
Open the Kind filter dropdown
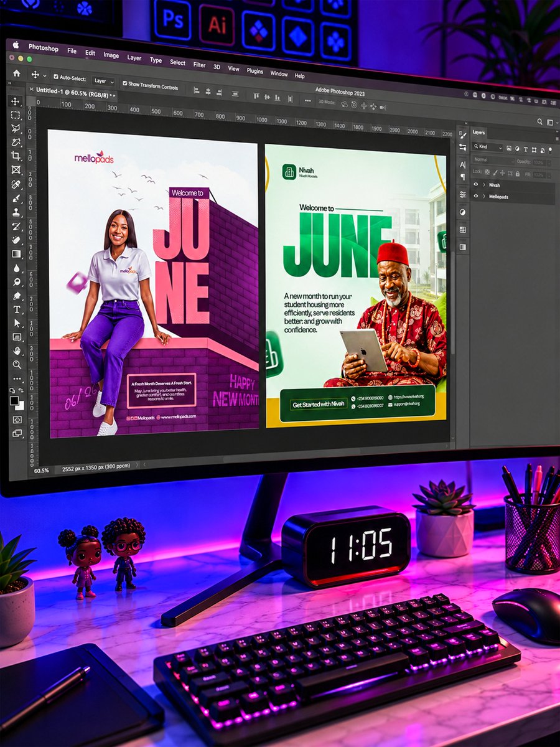487,146
